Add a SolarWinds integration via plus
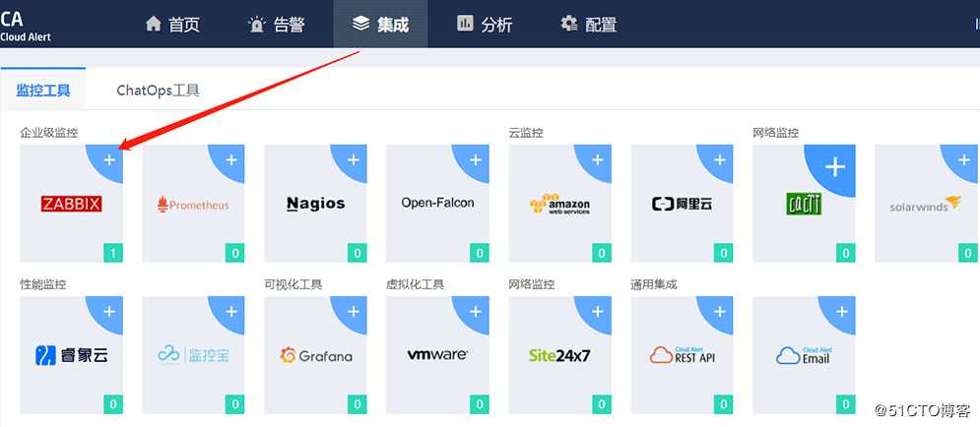The image size is (980, 427). point(964,159)
